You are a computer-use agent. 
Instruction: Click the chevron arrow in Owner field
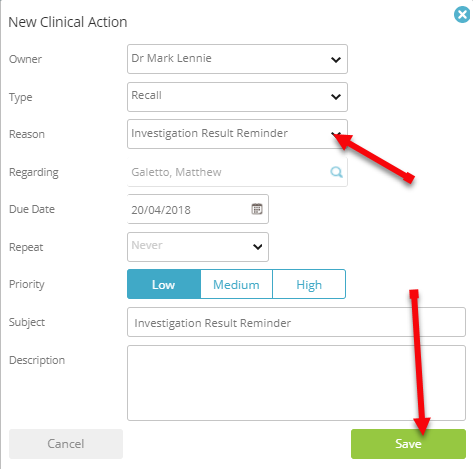pos(336,60)
